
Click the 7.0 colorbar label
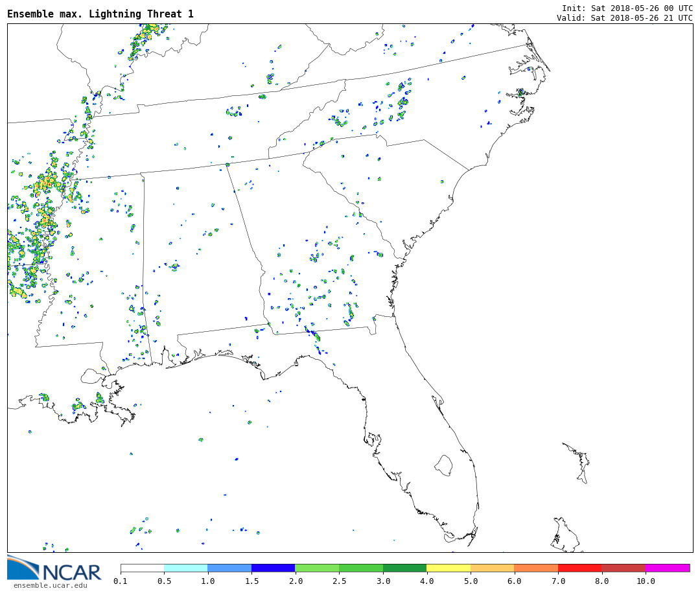558,581
